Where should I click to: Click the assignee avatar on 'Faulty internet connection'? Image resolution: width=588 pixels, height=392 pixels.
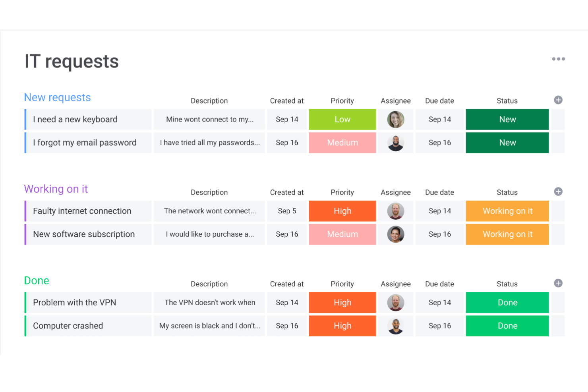click(x=395, y=211)
